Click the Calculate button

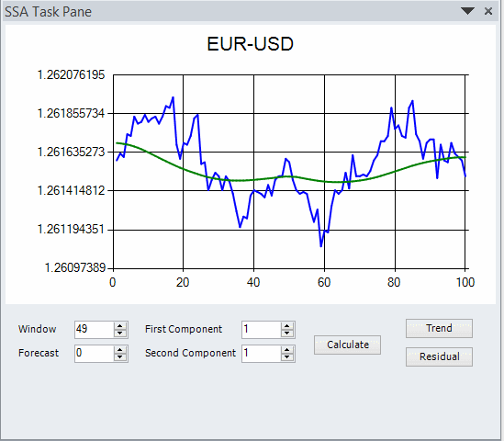pos(347,345)
